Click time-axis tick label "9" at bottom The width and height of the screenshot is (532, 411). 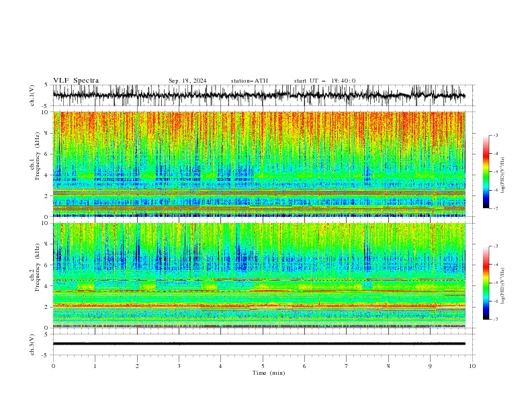pyautogui.click(x=430, y=366)
